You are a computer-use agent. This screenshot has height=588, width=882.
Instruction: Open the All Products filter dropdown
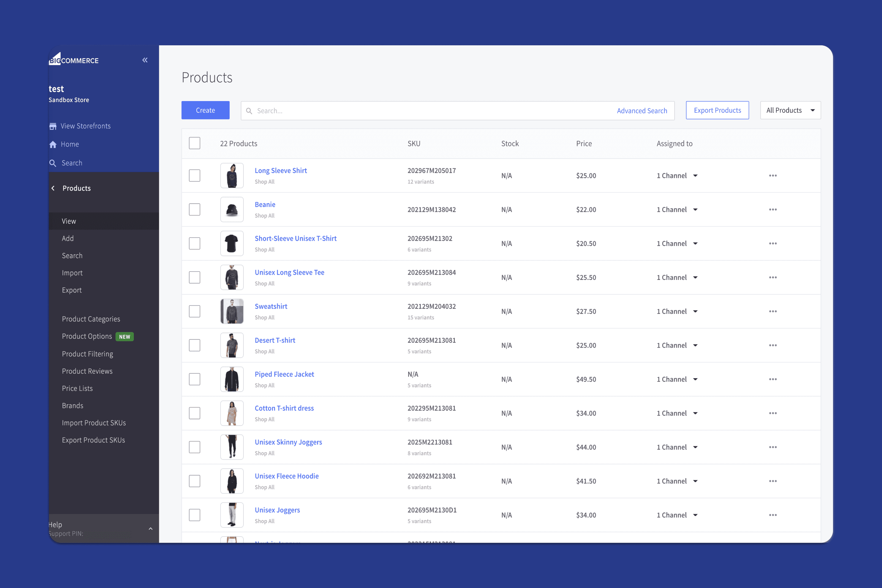point(790,110)
